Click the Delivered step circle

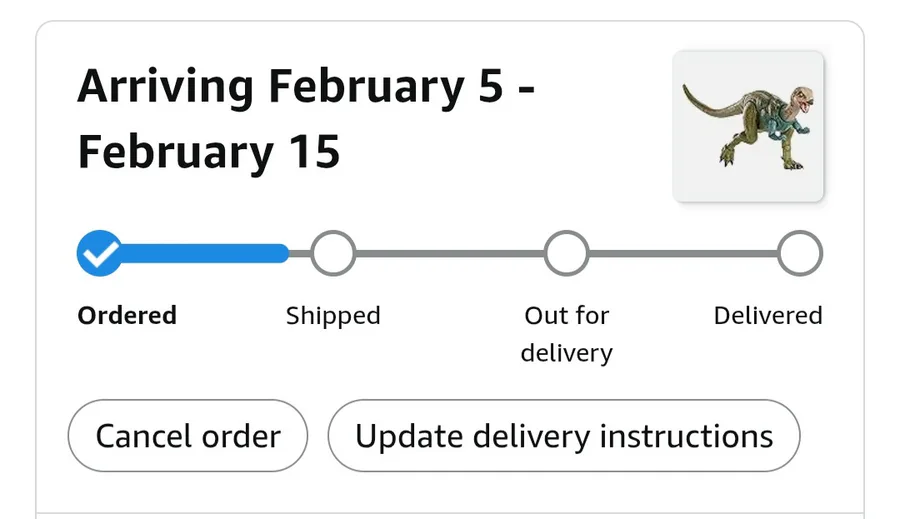pos(799,254)
